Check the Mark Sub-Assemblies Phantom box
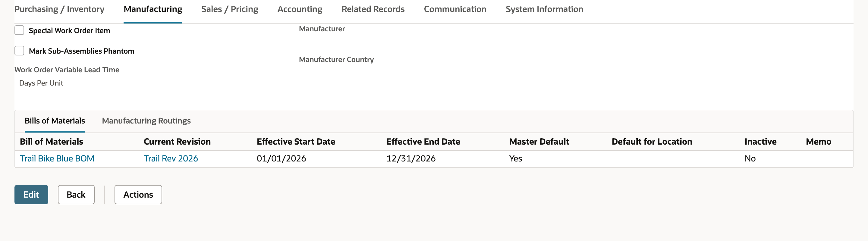 click(x=19, y=51)
